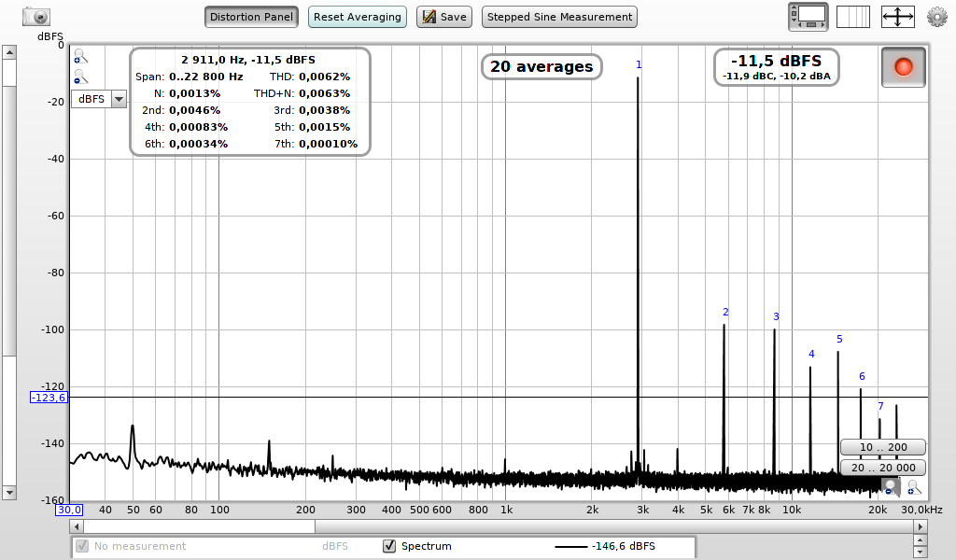Click harmonic marker 3 on the graph
The width and height of the screenshot is (956, 560).
(x=776, y=316)
